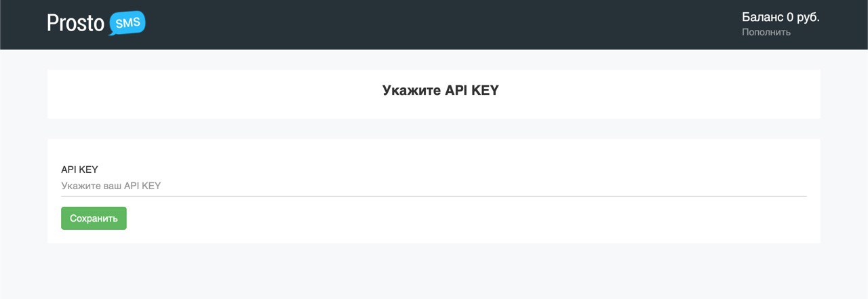Focus the API KEY input field

[x=434, y=186]
